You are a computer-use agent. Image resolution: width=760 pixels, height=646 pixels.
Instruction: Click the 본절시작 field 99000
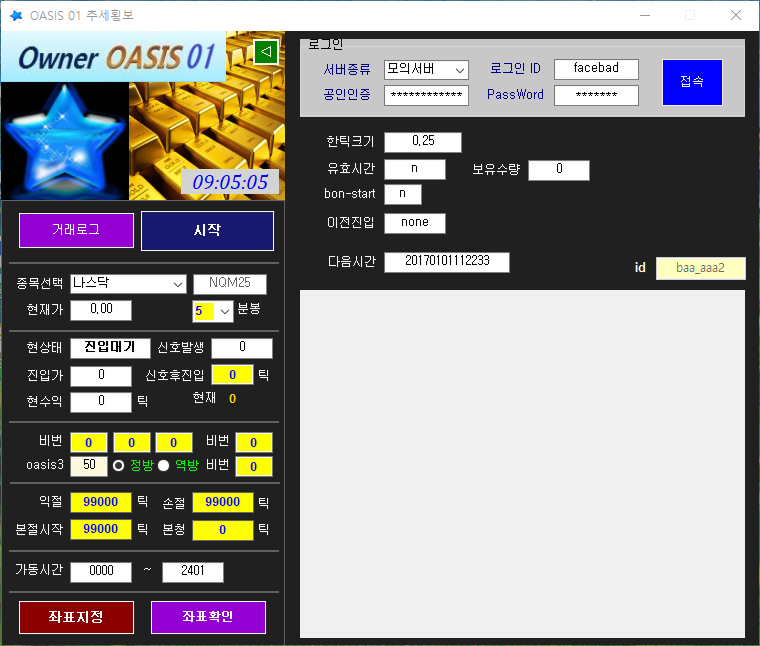(x=101, y=530)
